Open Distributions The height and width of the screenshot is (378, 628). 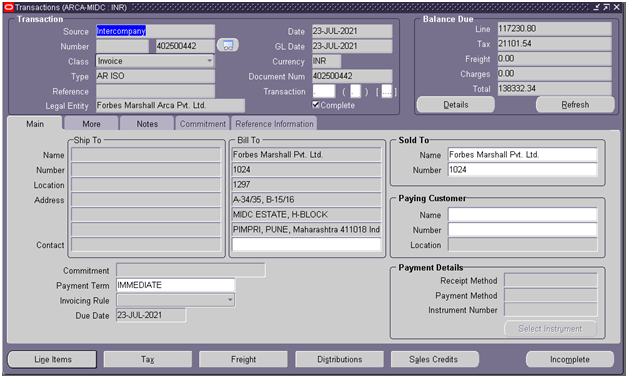[x=340, y=359]
